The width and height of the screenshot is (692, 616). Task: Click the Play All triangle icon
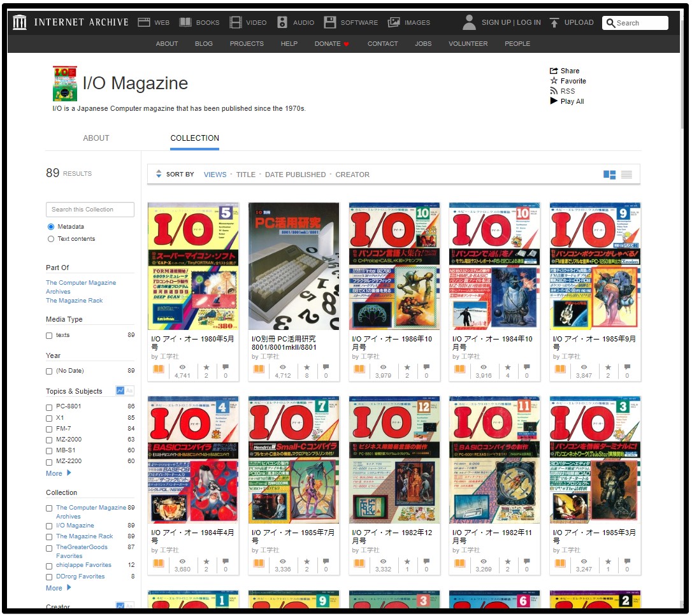click(554, 101)
